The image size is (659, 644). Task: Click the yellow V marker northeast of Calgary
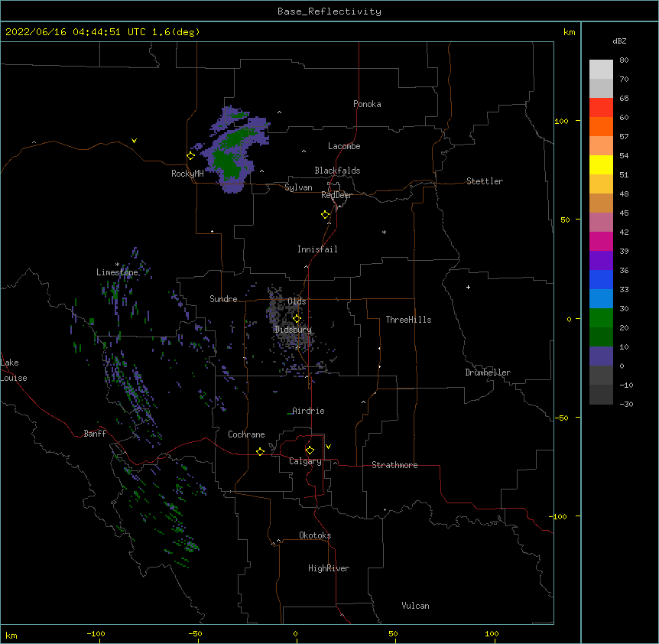(328, 447)
